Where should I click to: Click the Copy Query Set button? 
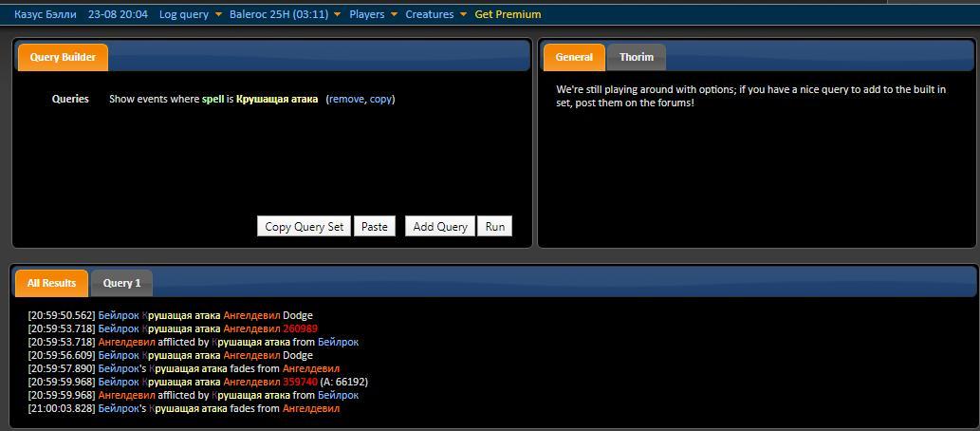click(304, 227)
